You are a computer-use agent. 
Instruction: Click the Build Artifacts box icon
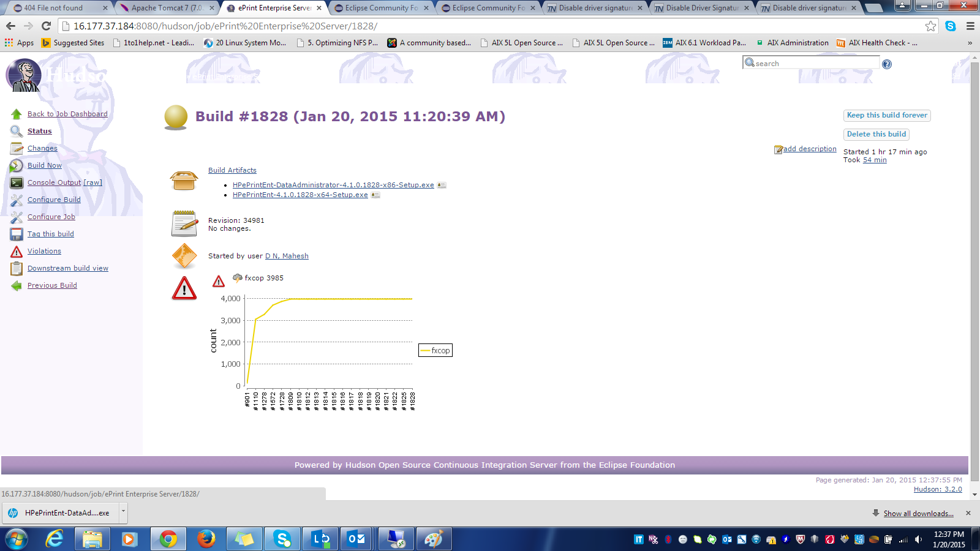(184, 181)
